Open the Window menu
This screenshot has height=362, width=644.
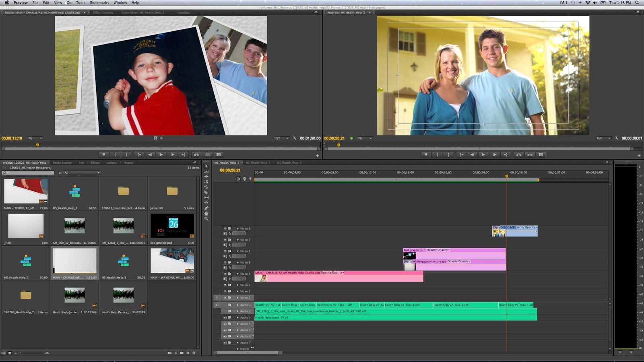tap(120, 3)
